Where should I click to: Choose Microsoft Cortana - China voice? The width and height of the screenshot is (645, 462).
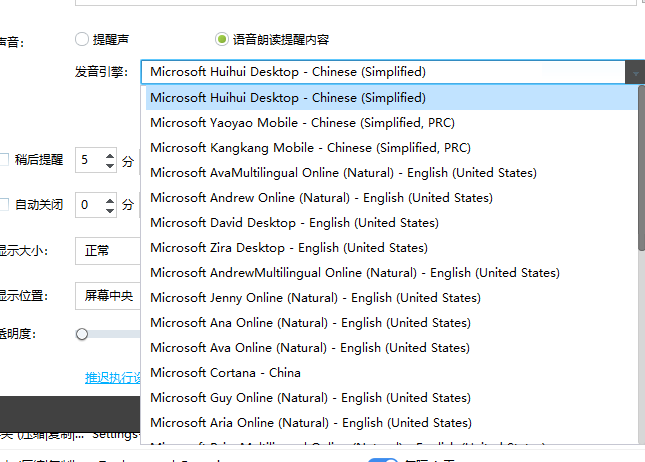[x=391, y=373]
